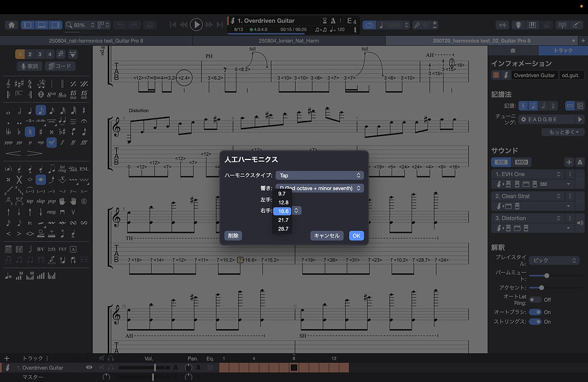
Task: Select the highlighted eighth note duration
Action: pyautogui.click(x=41, y=110)
